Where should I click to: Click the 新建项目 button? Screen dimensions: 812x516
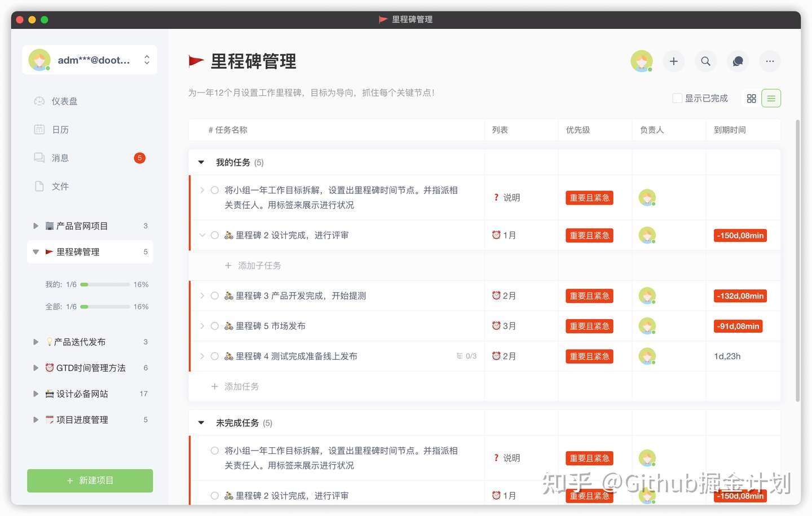tap(90, 480)
